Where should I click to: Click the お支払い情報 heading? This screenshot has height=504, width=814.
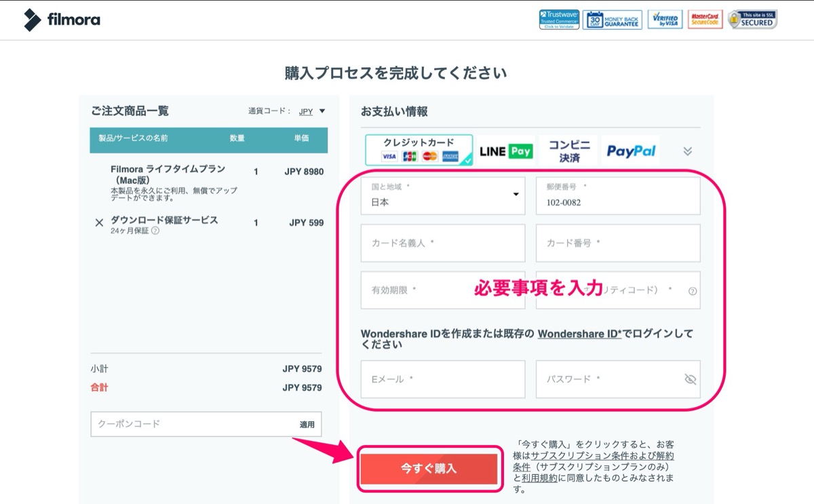tap(394, 111)
